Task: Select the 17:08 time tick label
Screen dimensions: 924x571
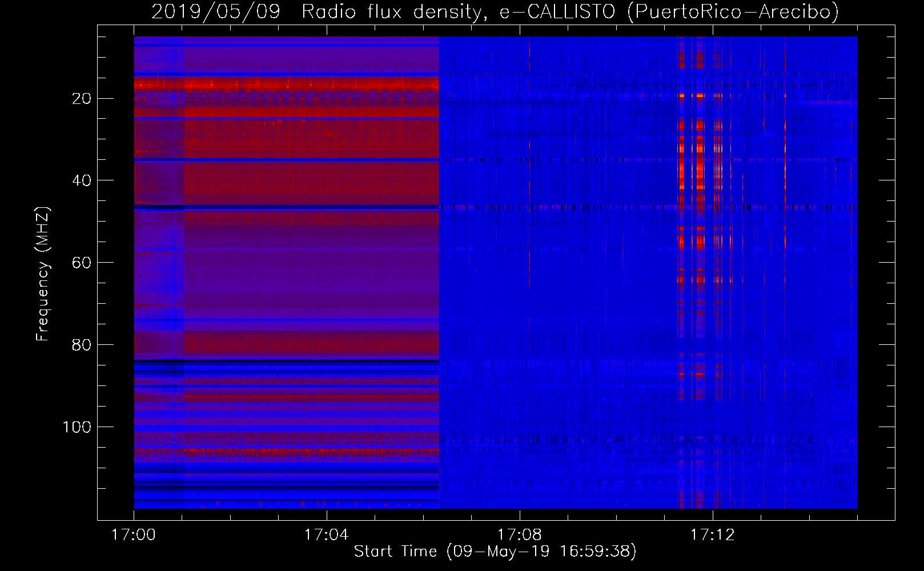Action: [x=519, y=535]
